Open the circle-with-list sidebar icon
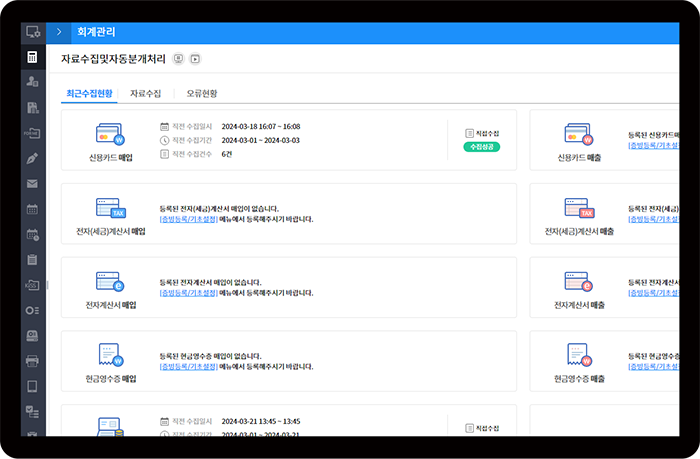The width and height of the screenshot is (700, 459). coord(32,310)
